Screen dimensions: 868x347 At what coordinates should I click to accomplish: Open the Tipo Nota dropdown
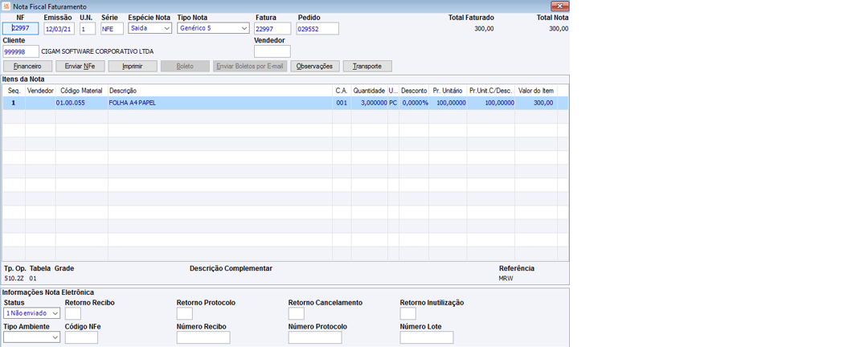[x=214, y=28]
